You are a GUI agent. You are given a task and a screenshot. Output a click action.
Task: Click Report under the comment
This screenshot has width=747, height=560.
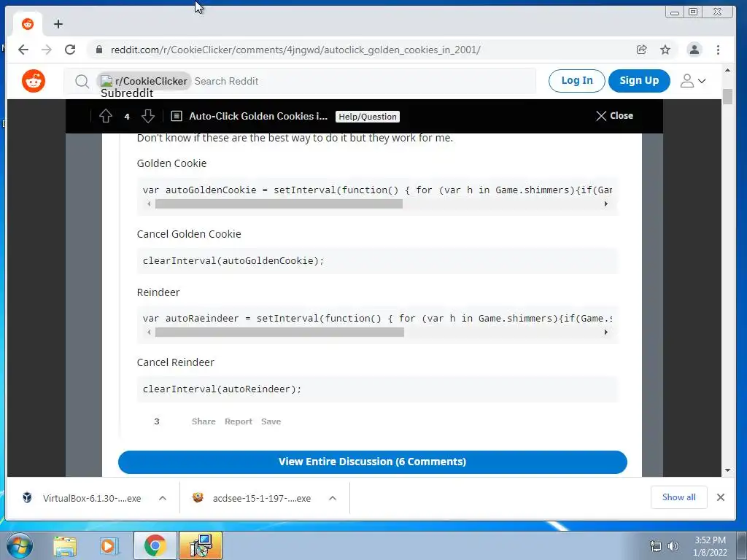tap(239, 421)
